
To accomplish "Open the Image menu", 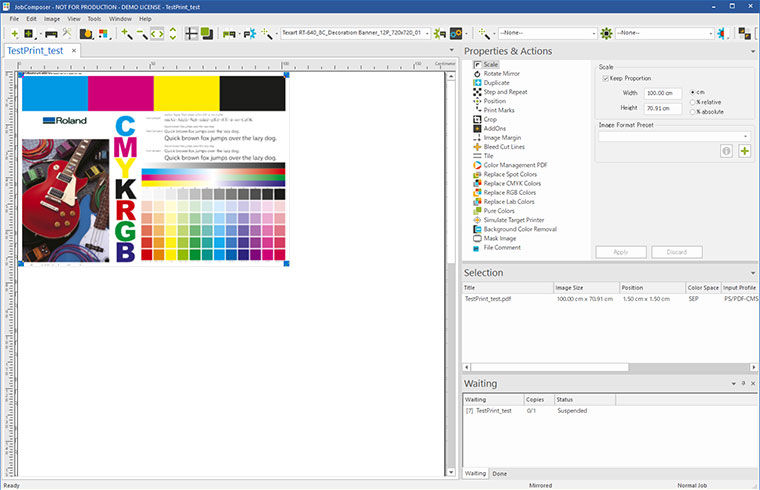I will click(52, 18).
